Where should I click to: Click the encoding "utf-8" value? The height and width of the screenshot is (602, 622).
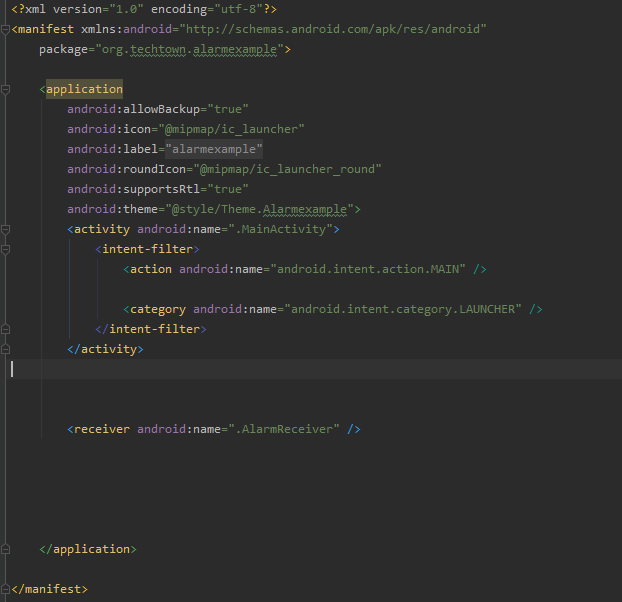click(x=238, y=9)
